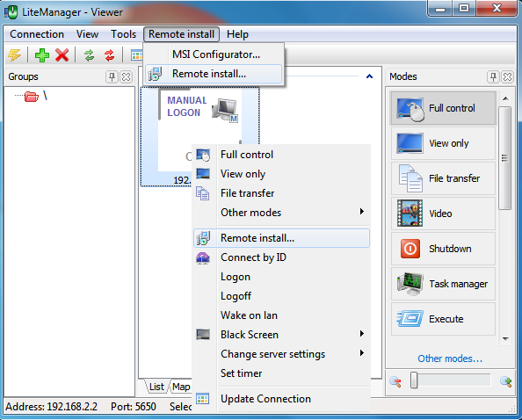The image size is (522, 420).
Task: Click the green plus add connection icon
Action: pyautogui.click(x=42, y=54)
